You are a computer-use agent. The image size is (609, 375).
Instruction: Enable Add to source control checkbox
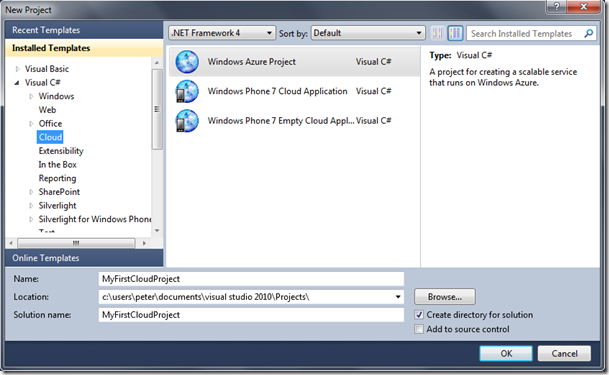pyautogui.click(x=419, y=329)
